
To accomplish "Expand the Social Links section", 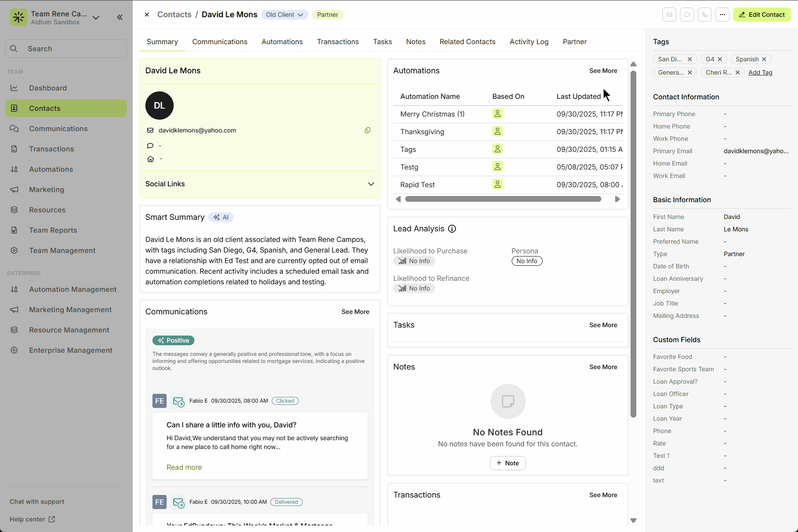I will click(371, 184).
